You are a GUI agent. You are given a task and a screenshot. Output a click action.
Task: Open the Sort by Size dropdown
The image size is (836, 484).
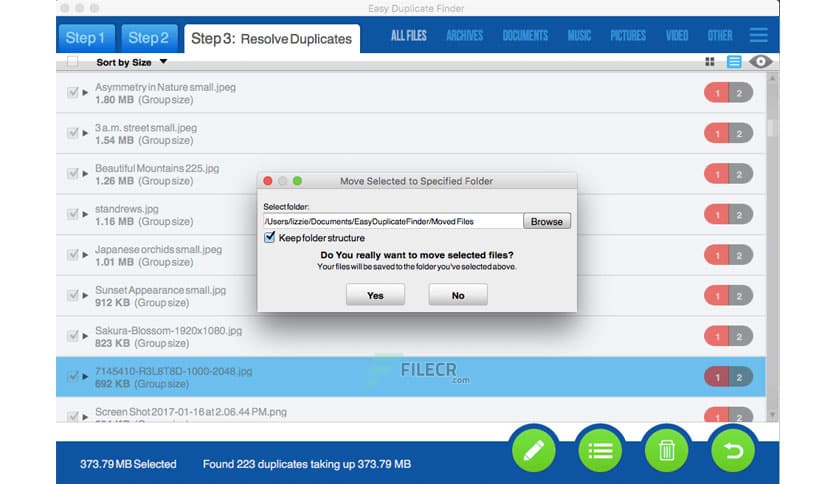(x=132, y=62)
